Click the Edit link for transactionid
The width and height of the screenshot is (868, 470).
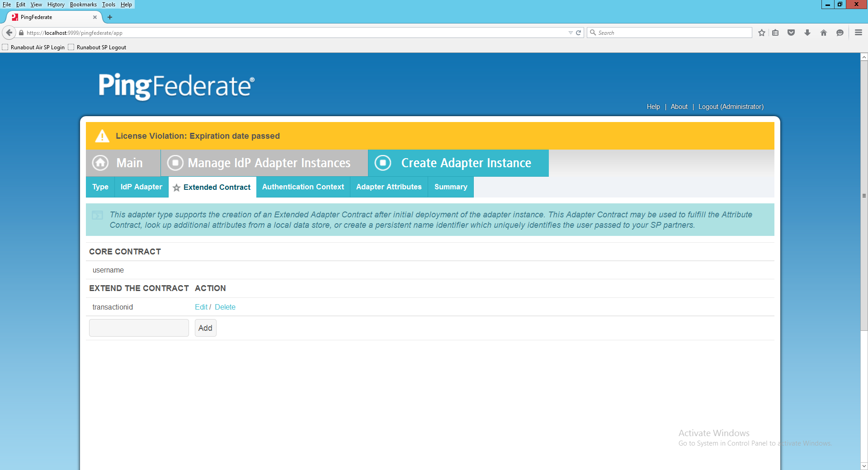[x=201, y=307]
